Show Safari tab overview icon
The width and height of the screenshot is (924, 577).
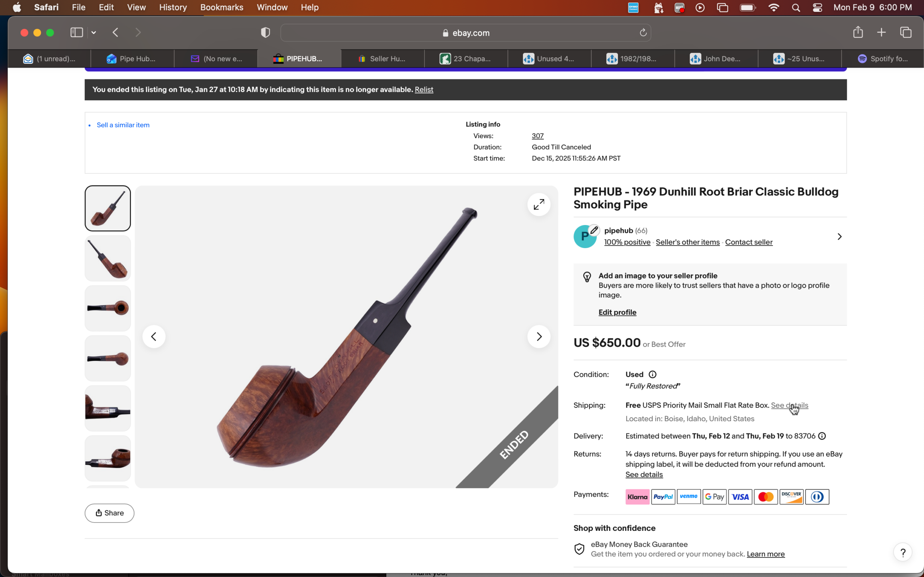(906, 32)
